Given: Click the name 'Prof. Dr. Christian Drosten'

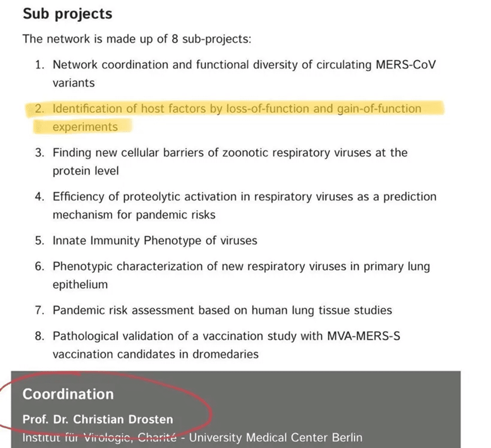Looking at the screenshot, I should 98,419.
